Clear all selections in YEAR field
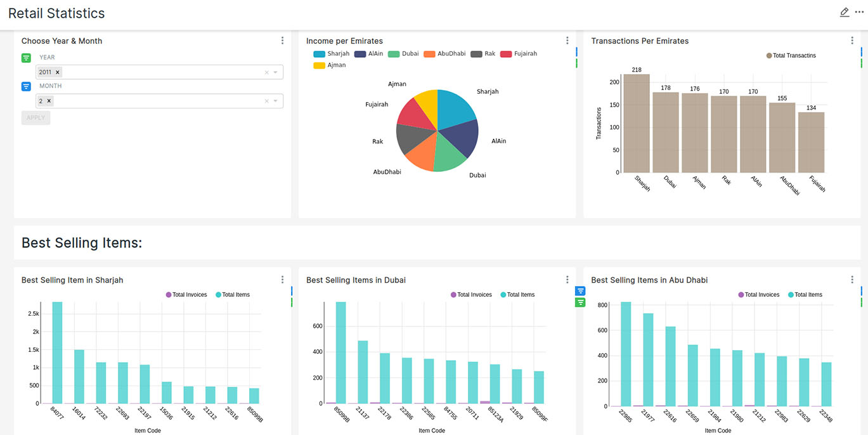Screen dimensions: 868x435 pos(266,72)
